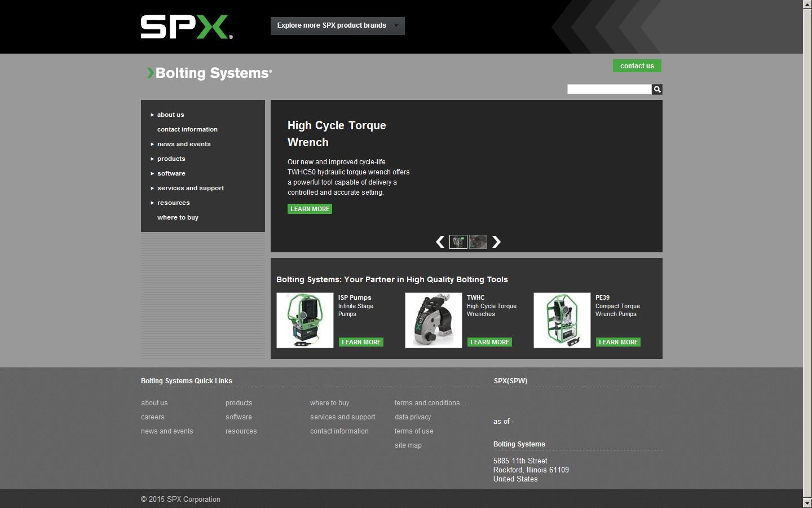
Task: Go to previous carousel slide arrow
Action: click(440, 242)
